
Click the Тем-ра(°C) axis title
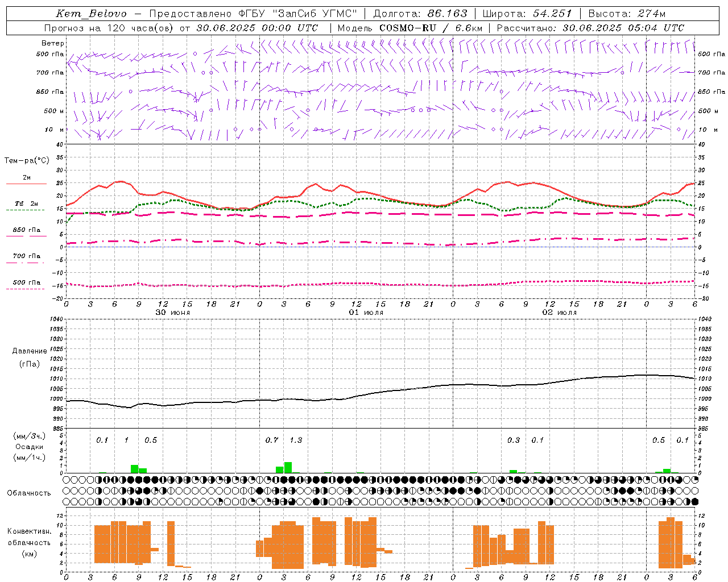tap(27, 161)
